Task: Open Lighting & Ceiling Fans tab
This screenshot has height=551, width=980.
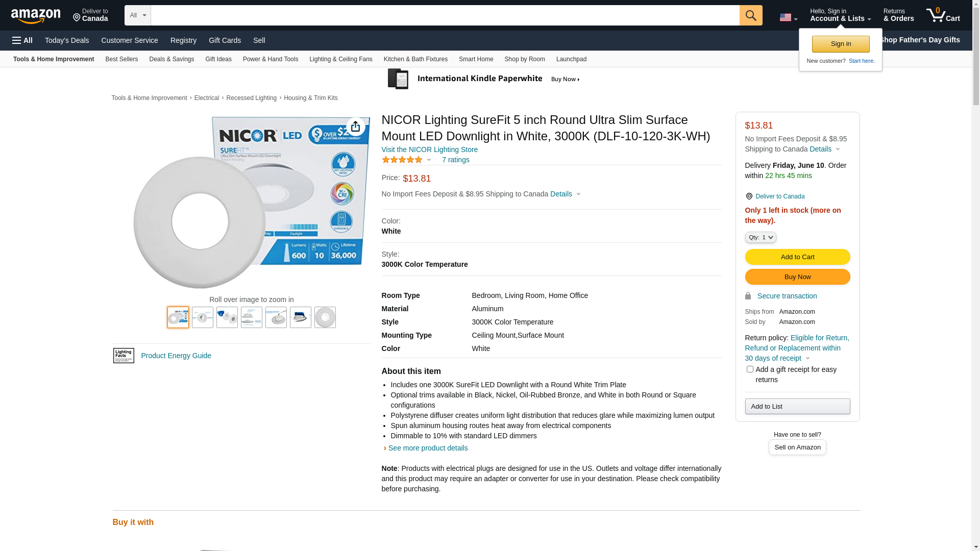Action: [x=340, y=59]
